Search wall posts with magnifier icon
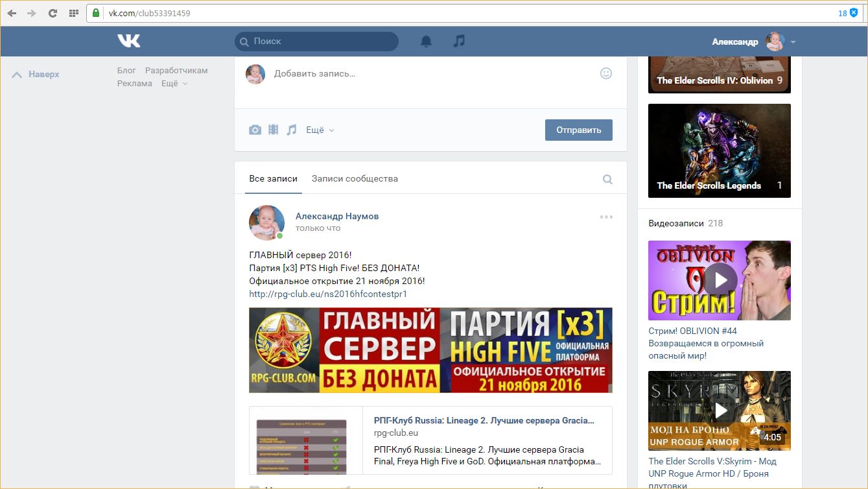 coord(607,179)
